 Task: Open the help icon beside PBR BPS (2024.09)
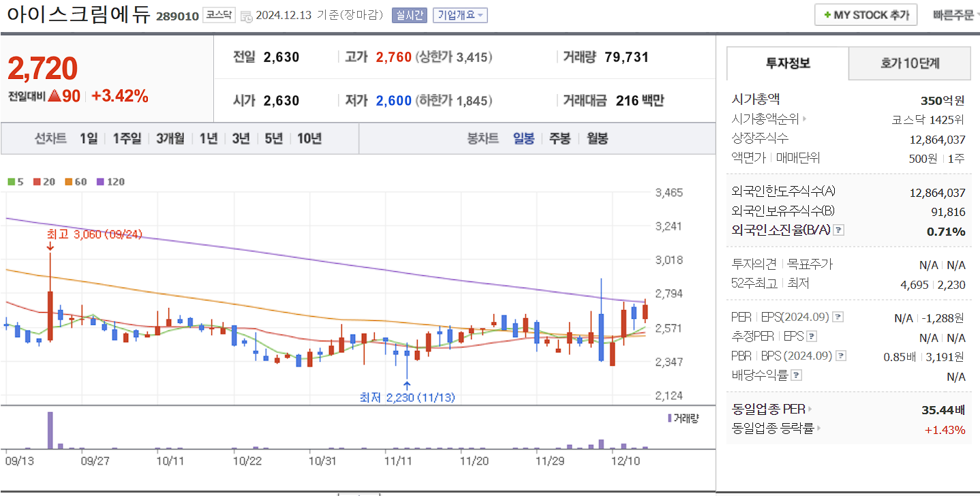pos(842,356)
